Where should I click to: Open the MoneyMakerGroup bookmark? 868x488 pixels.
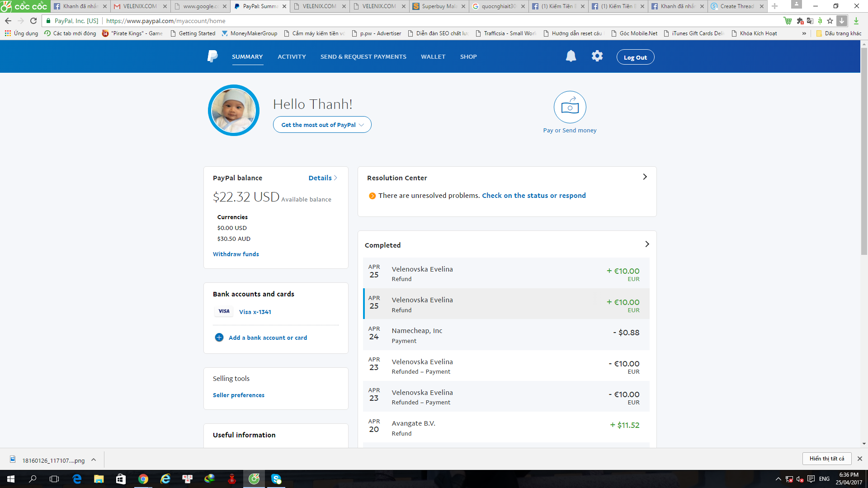point(250,33)
